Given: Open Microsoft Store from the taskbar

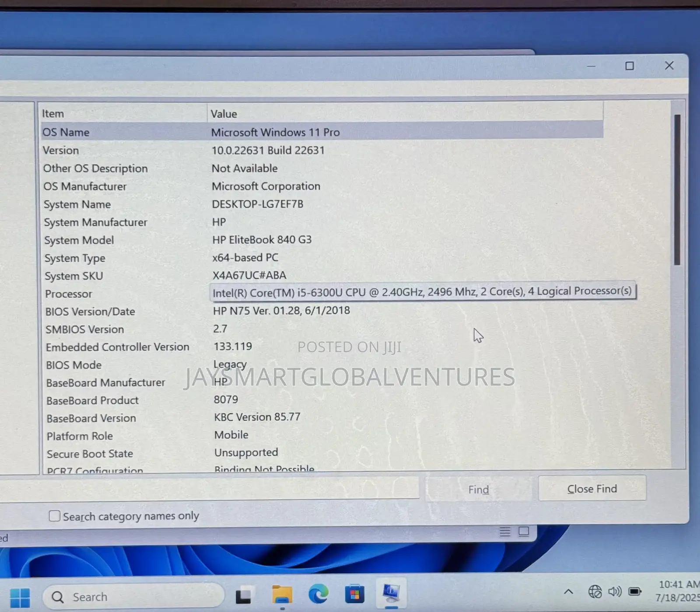Looking at the screenshot, I should [354, 594].
